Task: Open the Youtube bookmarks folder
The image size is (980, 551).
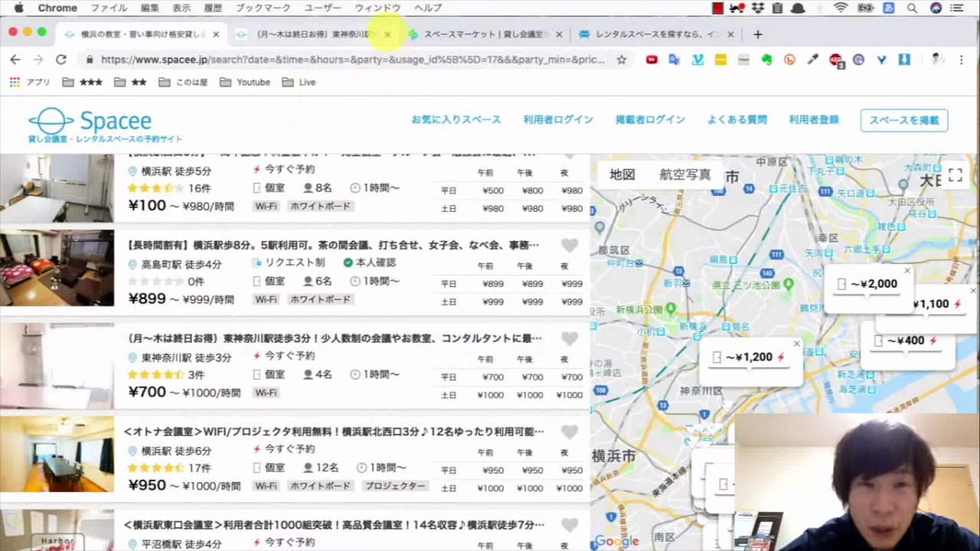Action: click(245, 83)
